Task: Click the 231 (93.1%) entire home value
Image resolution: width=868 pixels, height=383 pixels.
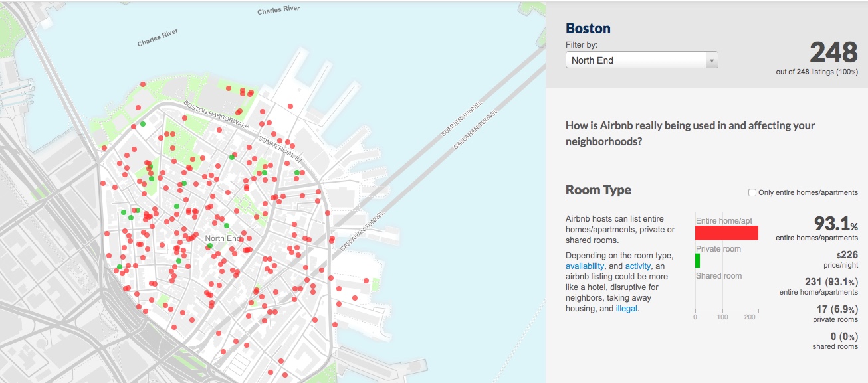Action: point(831,282)
